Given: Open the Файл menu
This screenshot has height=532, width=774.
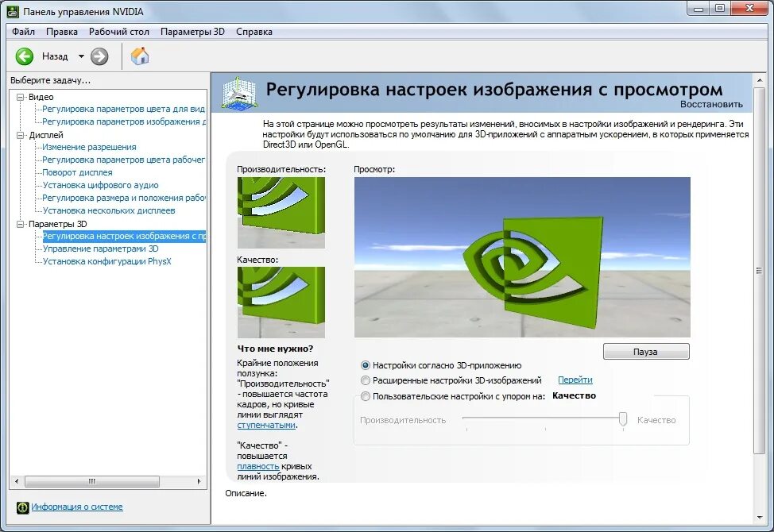Looking at the screenshot, I should pos(23,32).
